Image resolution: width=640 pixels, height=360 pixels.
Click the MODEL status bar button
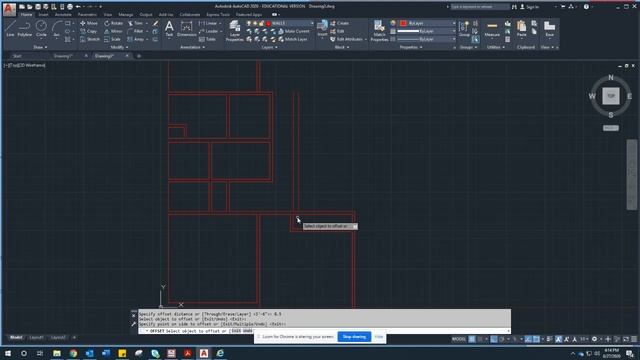pos(459,339)
